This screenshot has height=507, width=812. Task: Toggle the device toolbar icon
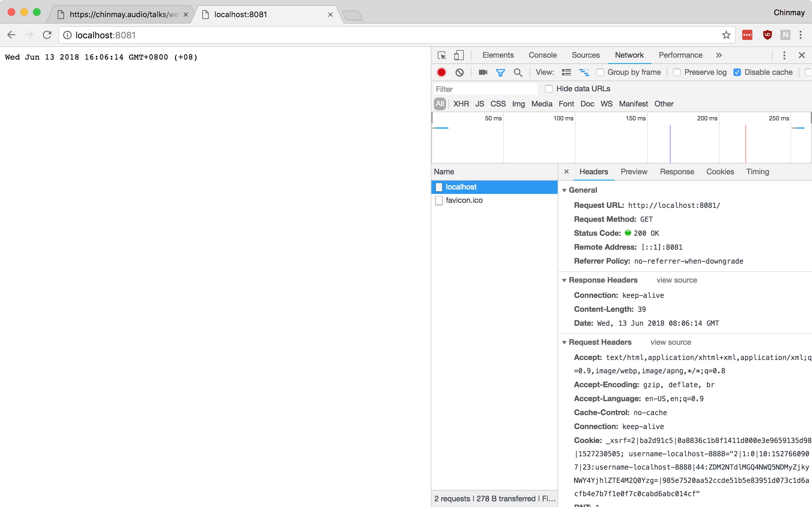[458, 55]
